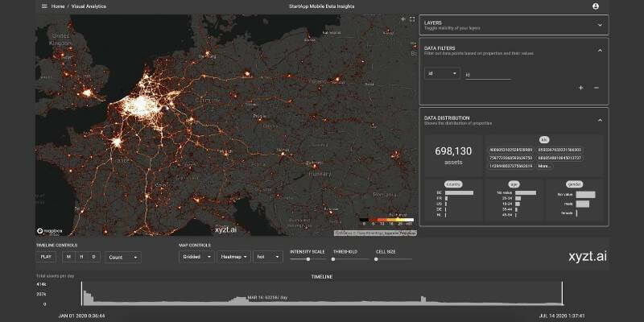Focus the id filter value field

tap(489, 75)
